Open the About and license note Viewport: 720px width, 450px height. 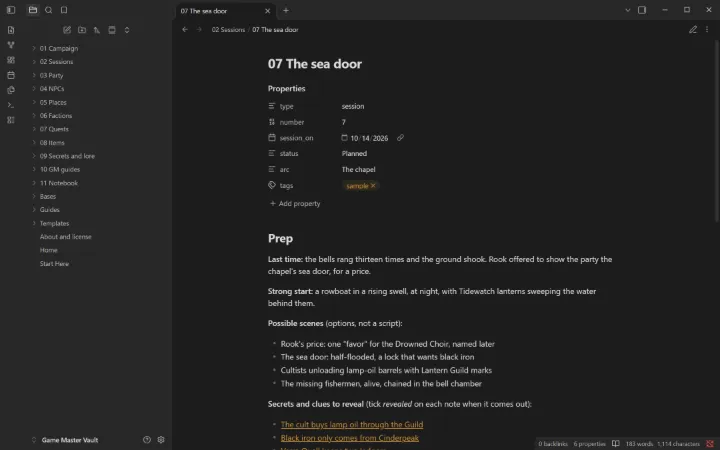(x=65, y=237)
